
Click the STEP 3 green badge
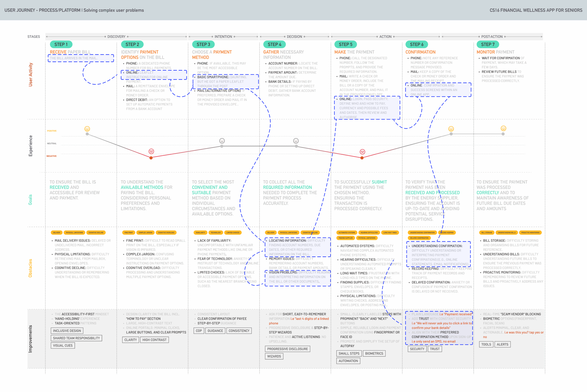[203, 44]
